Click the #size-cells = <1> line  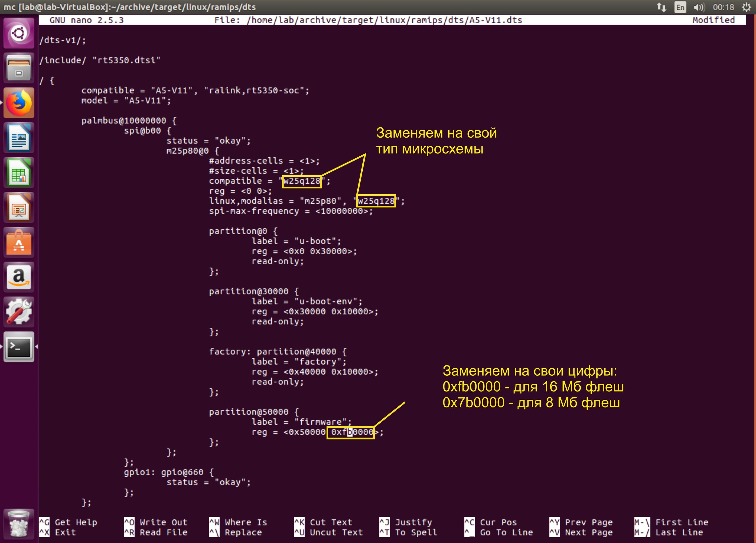coord(257,171)
